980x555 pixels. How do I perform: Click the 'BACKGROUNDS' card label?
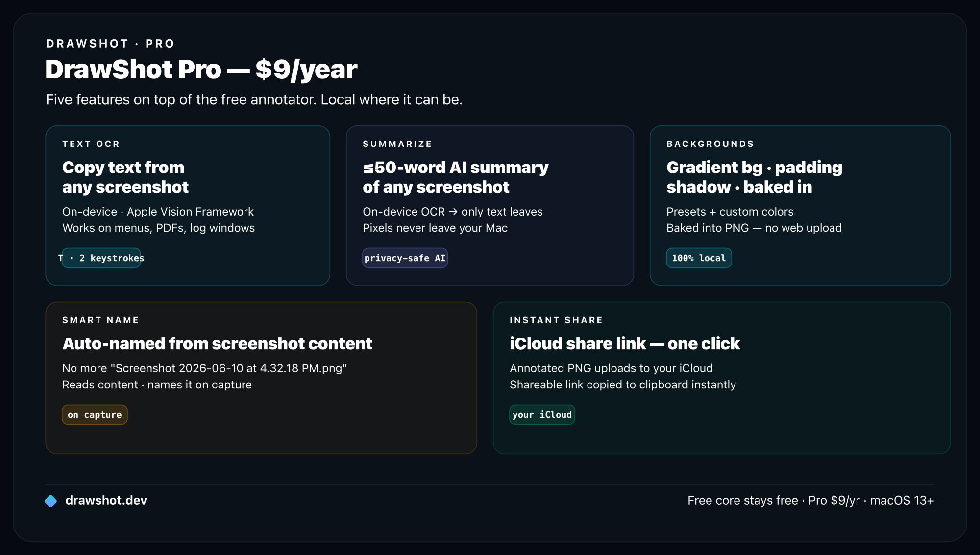(710, 144)
